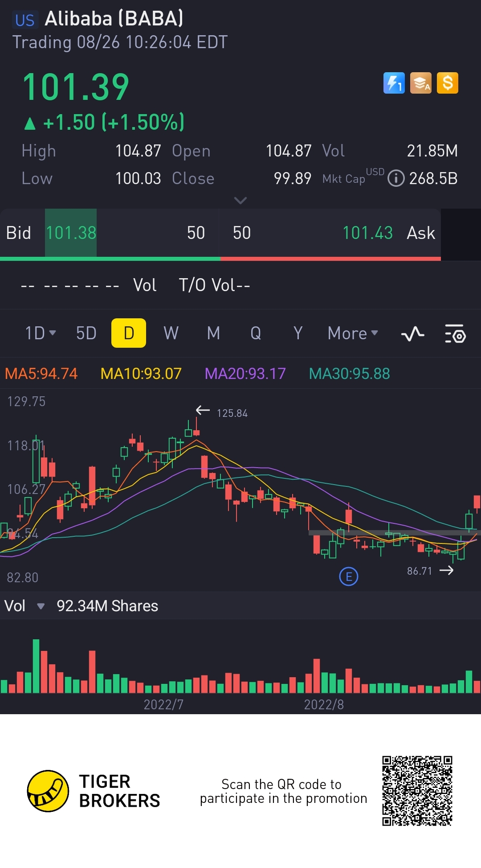Image resolution: width=481 pixels, height=868 pixels.
Task: Tap the 2022/7 date axis label
Action: (163, 704)
